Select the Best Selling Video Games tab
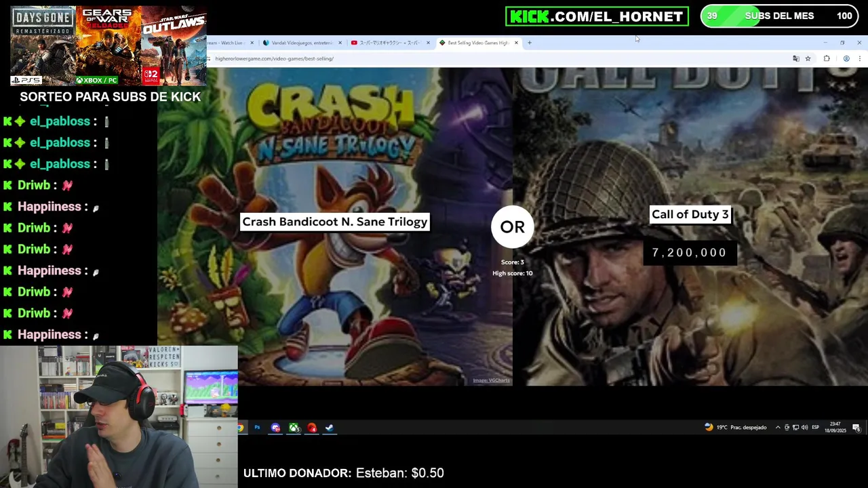The width and height of the screenshot is (868, 488). [x=477, y=43]
